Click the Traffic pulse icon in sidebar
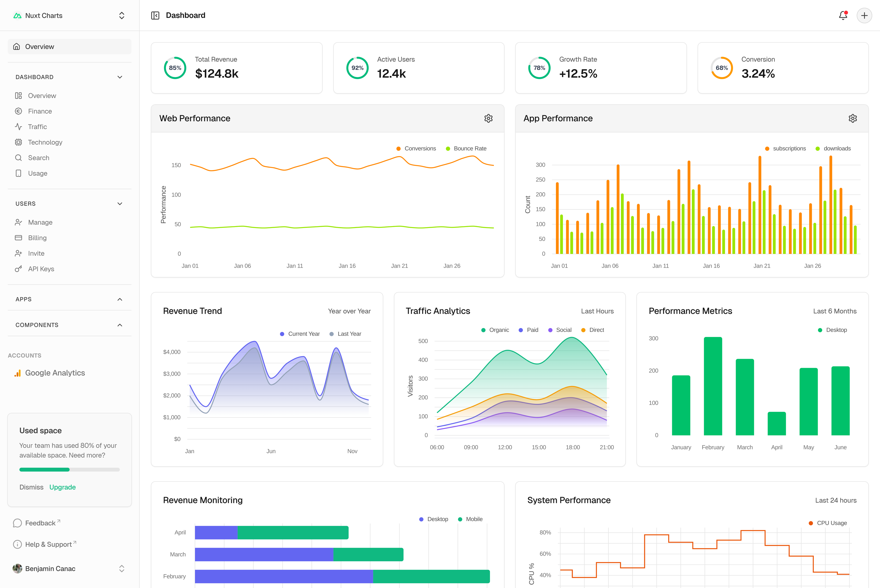 tap(18, 127)
